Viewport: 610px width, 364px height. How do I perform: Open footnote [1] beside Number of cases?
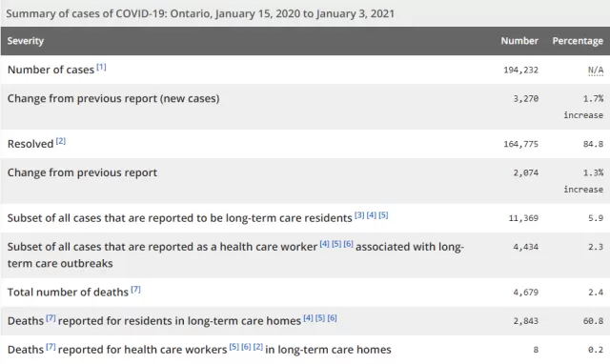pyautogui.click(x=101, y=67)
